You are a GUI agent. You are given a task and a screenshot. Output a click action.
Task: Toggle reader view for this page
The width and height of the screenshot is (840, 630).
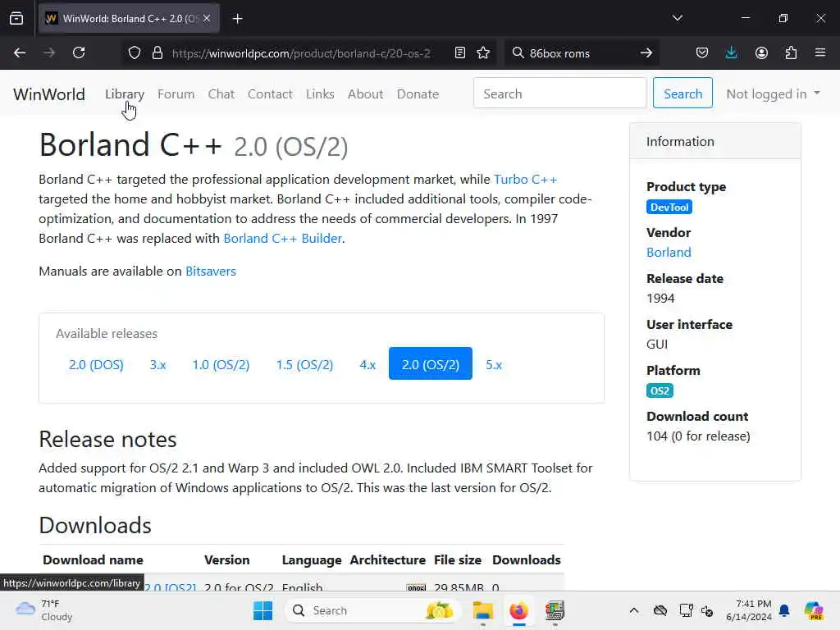tap(459, 53)
